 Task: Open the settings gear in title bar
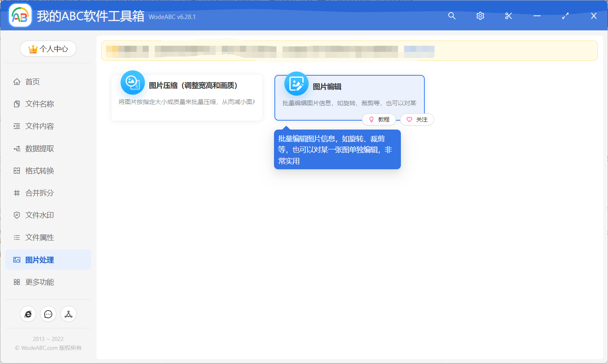[480, 16]
